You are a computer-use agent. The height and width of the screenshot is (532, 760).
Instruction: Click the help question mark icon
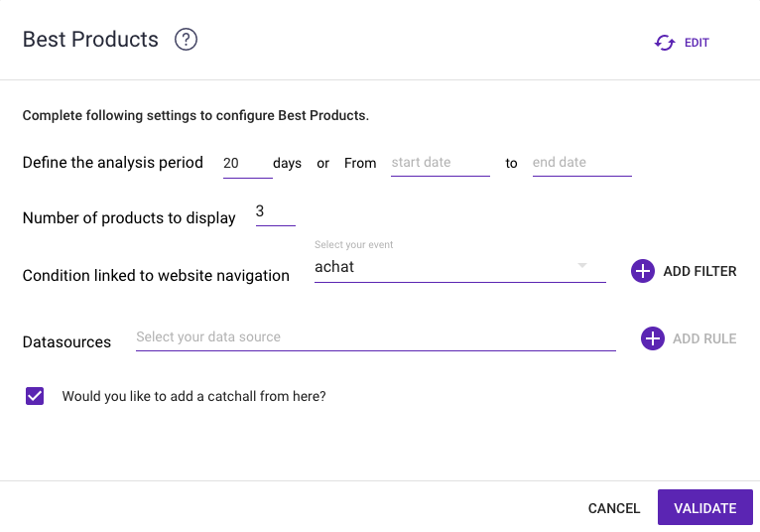coord(186,40)
